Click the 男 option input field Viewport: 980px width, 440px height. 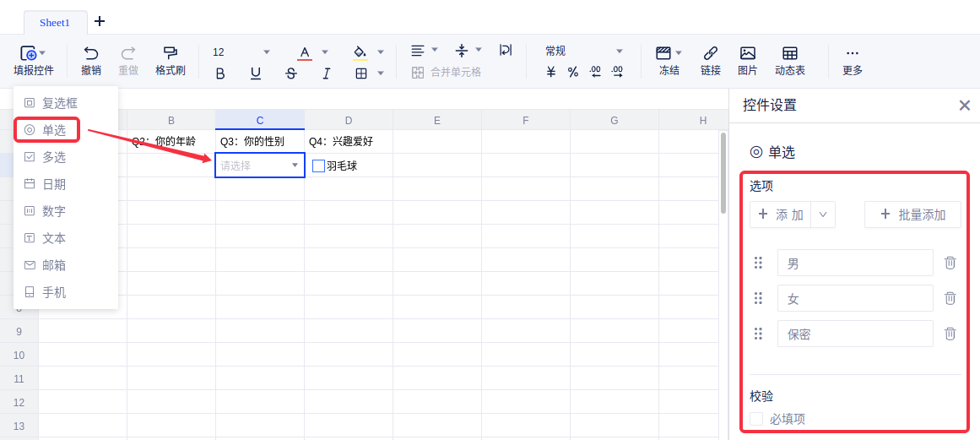coord(854,263)
